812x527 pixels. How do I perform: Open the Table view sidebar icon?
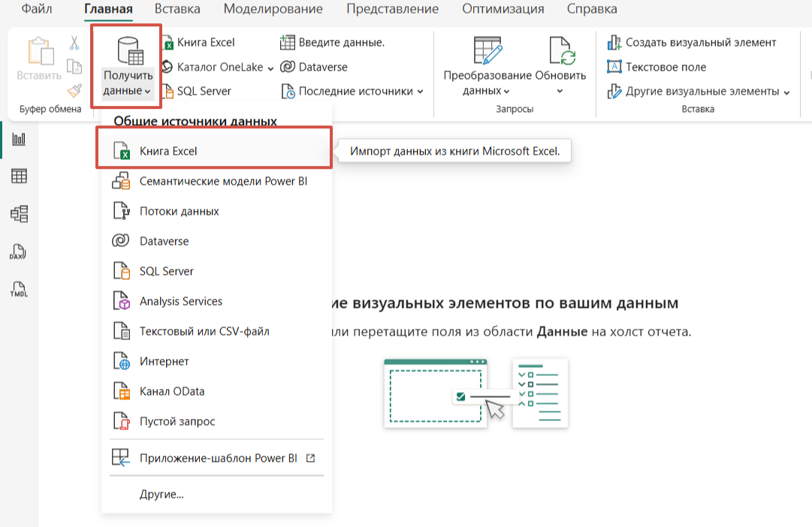pos(20,176)
